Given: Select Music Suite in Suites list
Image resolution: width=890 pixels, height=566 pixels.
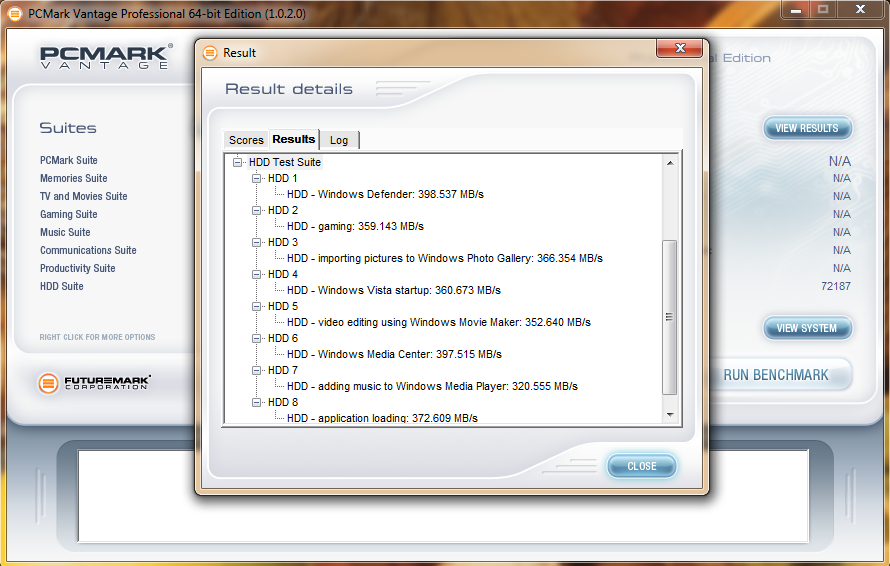Looking at the screenshot, I should click(65, 232).
